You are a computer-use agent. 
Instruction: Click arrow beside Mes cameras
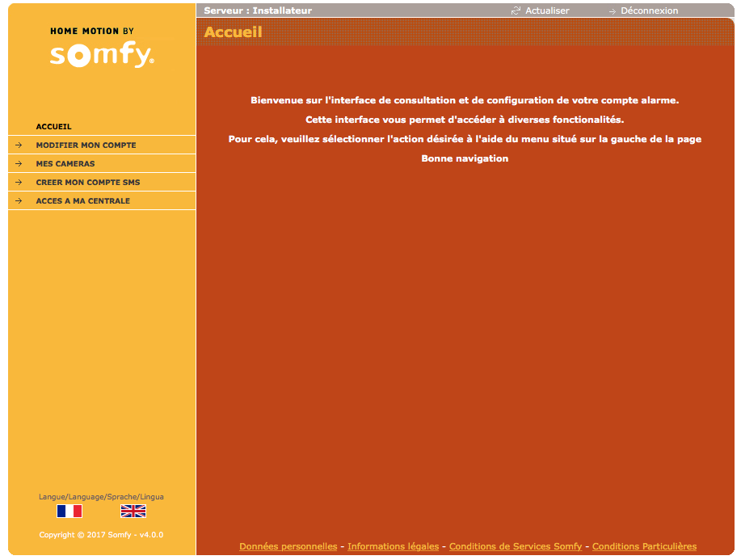click(x=19, y=163)
